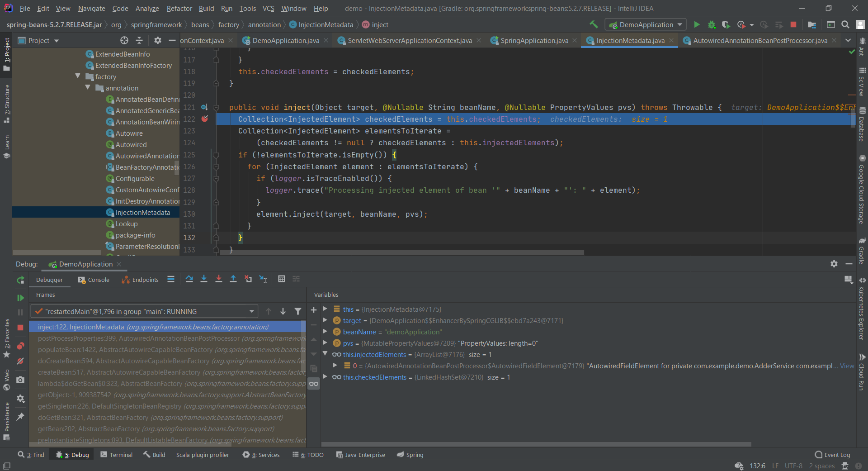Click the View link for AutowiredFieldElement value
Viewport: 868px width, 471px height.
click(847, 366)
